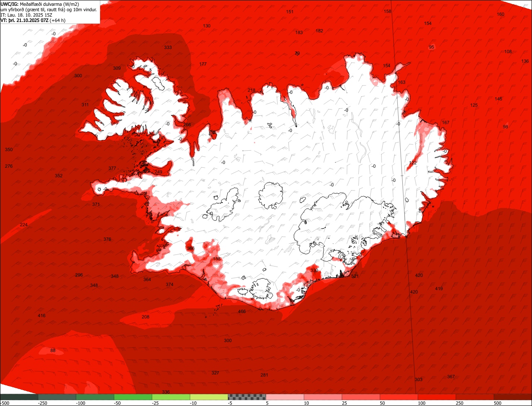Click the value 327 in the southern sea
This screenshot has width=532, height=406.
pos(215,373)
